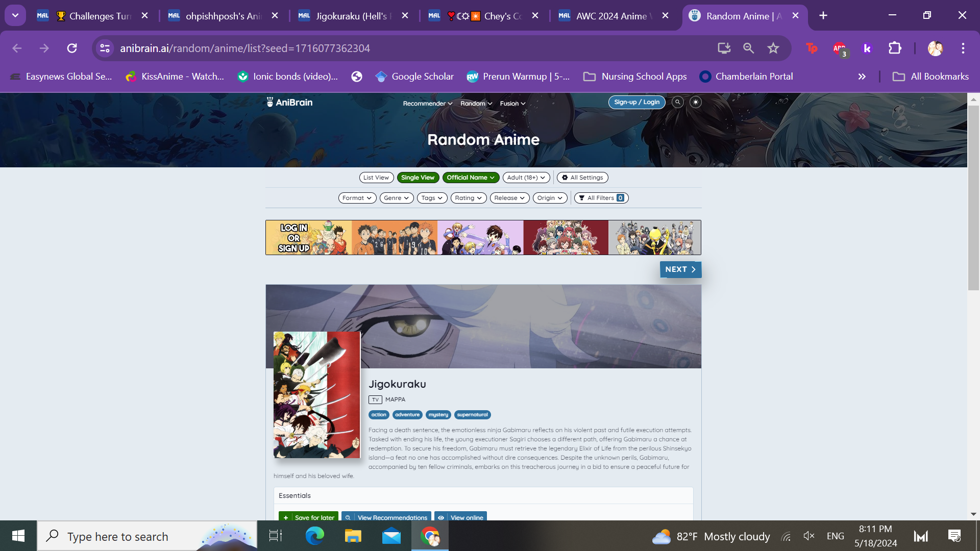Click the adventure genre tag

point(407,415)
